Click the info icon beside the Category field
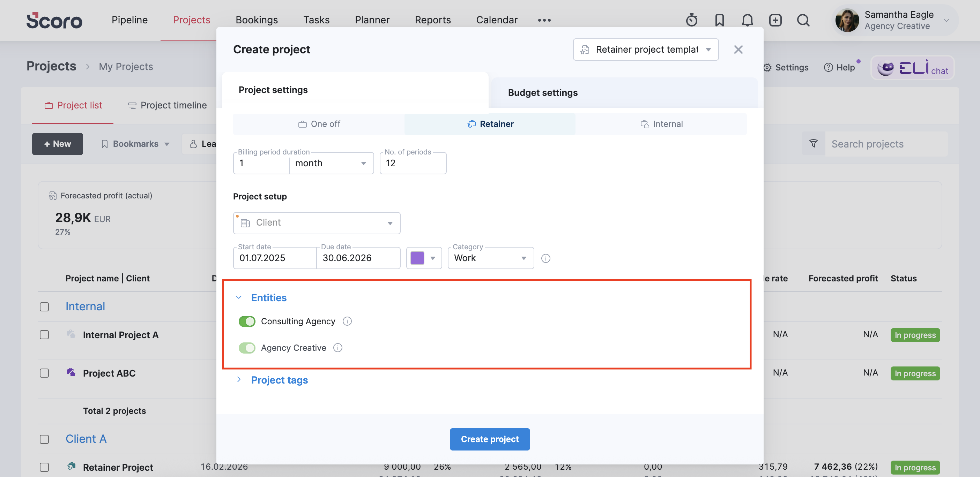This screenshot has height=477, width=980. pyautogui.click(x=545, y=258)
